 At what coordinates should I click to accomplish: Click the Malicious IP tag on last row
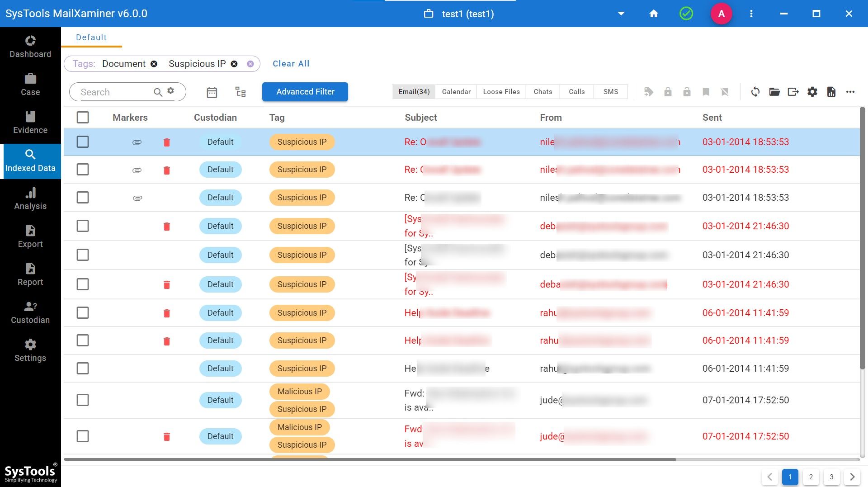(300, 427)
